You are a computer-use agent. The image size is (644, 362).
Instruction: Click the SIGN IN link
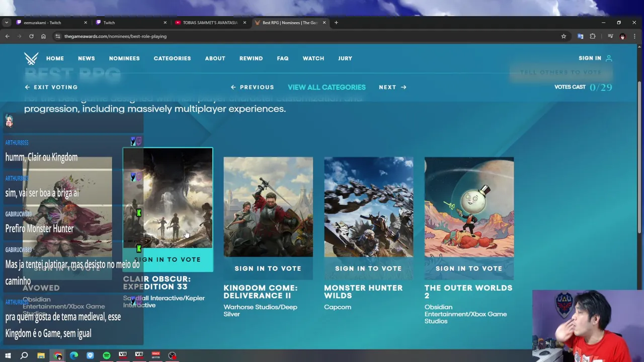(x=590, y=58)
